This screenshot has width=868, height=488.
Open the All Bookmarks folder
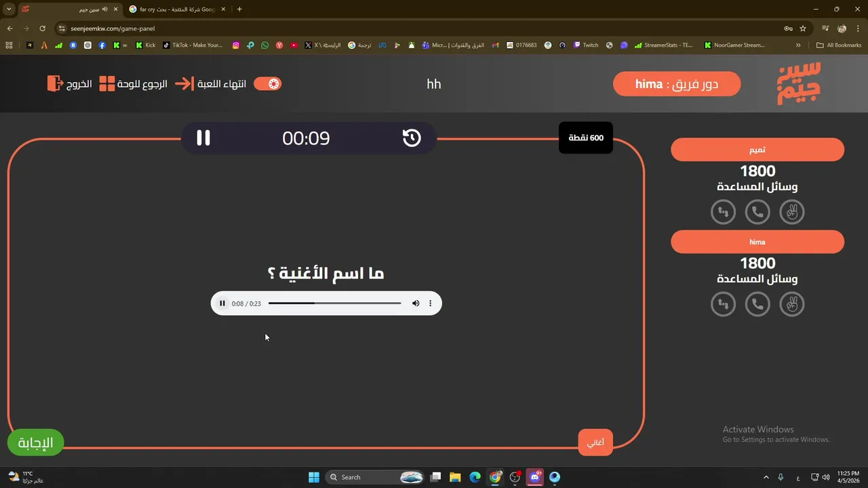pos(839,45)
